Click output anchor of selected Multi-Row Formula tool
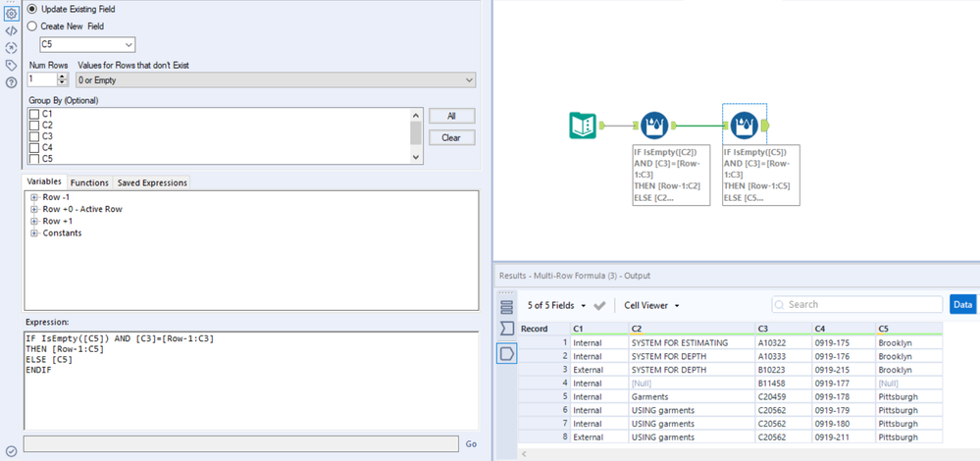This screenshot has height=461, width=980. coord(765,126)
